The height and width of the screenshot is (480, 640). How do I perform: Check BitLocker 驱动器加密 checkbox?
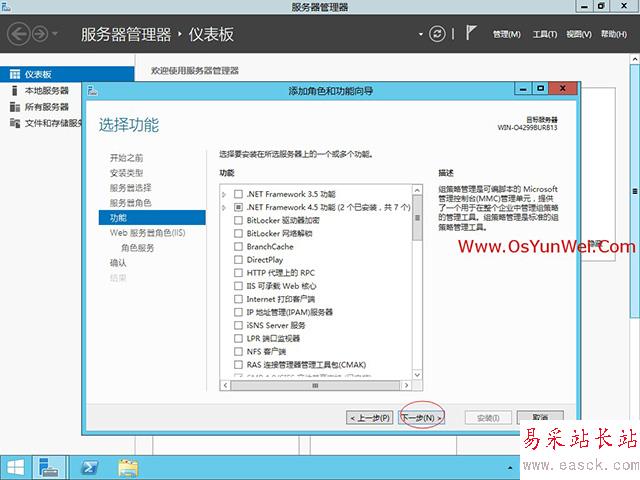[238, 220]
